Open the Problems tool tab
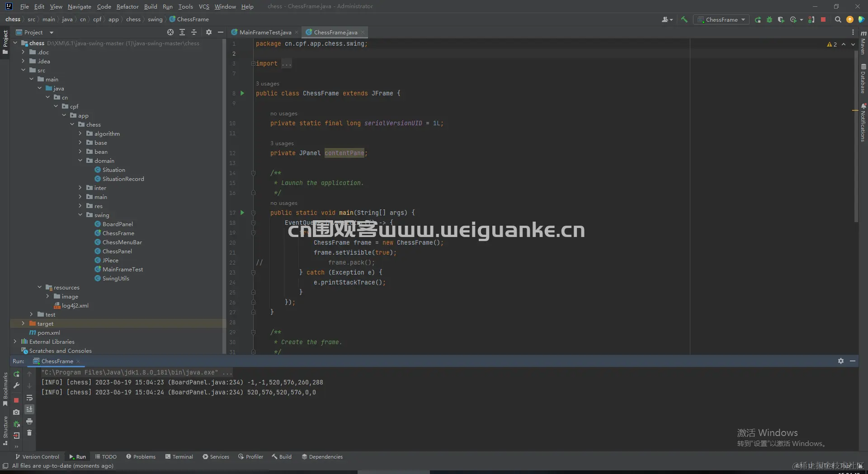This screenshot has height=474, width=868. [141, 457]
